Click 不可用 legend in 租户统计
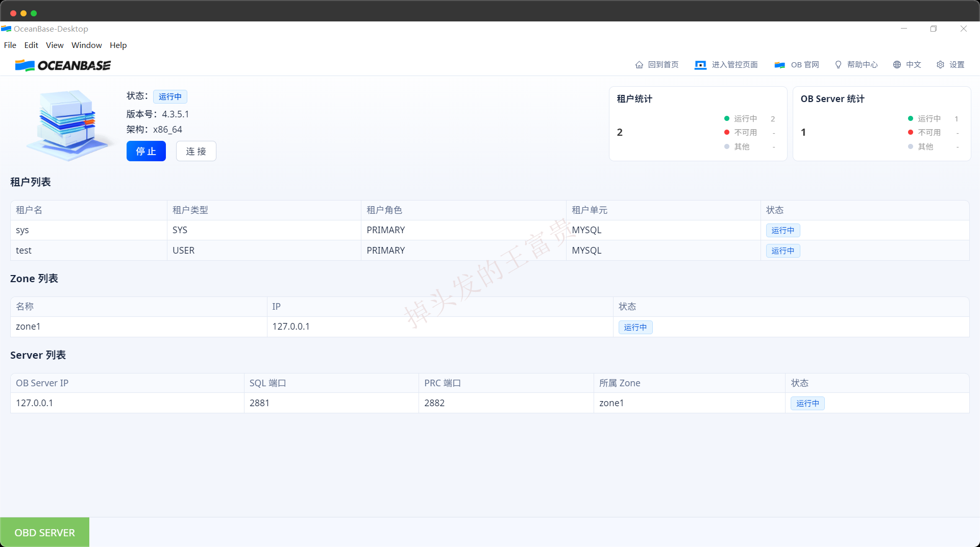 pos(745,132)
